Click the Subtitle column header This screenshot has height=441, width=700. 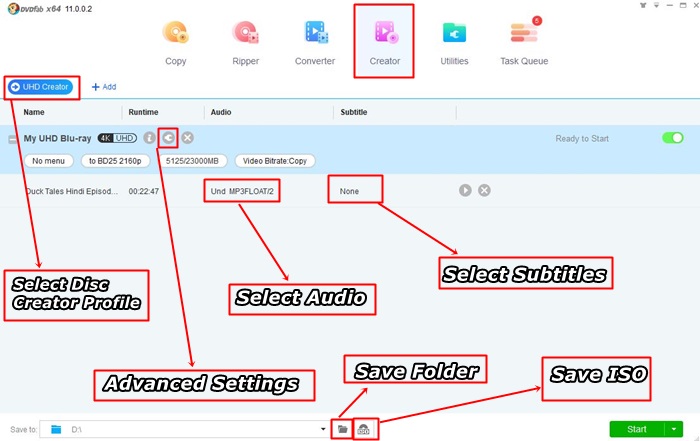point(354,112)
